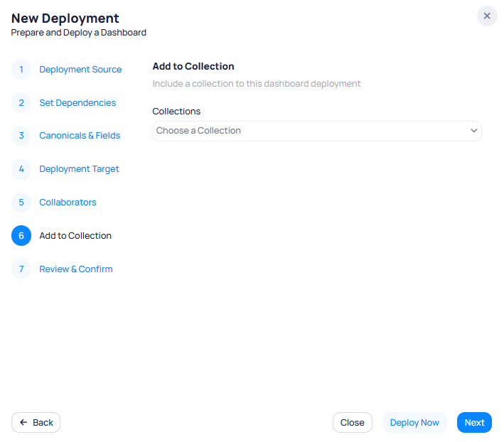This screenshot has height=442, width=504.
Task: Switch to Deployment Target step
Action: coord(79,169)
